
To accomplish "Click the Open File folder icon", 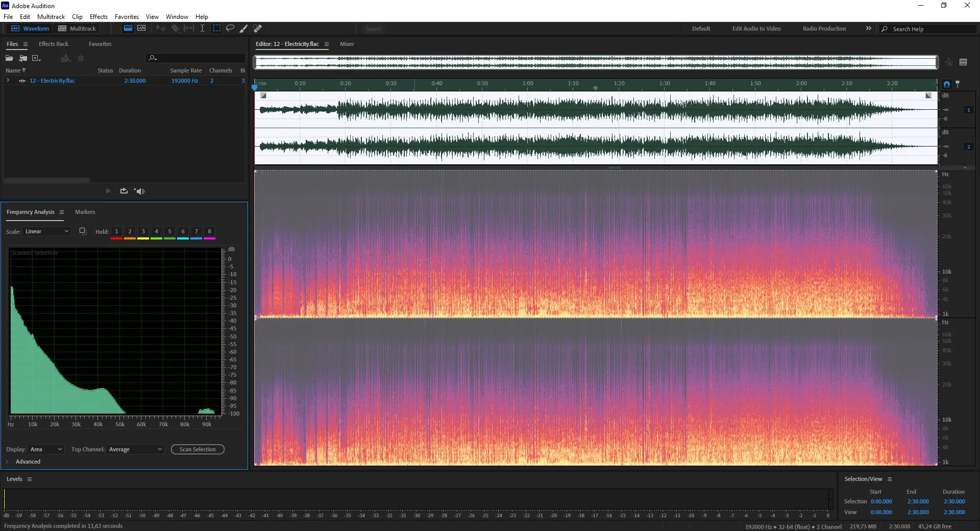I will [9, 58].
